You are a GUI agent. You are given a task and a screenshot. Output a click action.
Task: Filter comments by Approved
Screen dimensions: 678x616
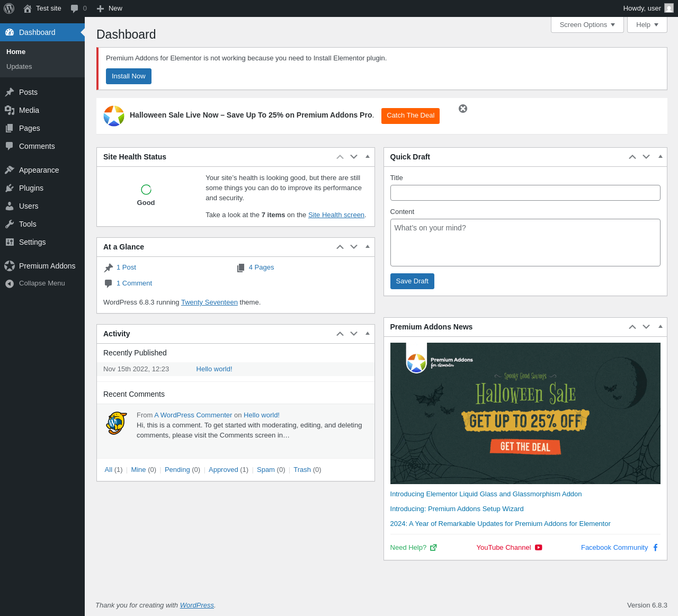(x=224, y=470)
